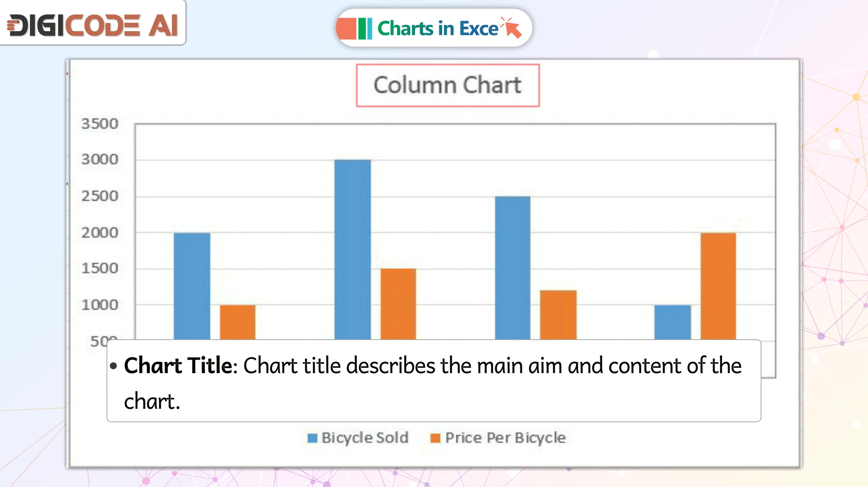Viewport: 868px width, 487px height.
Task: Select the tallest orange bar at 2000
Action: (718, 286)
